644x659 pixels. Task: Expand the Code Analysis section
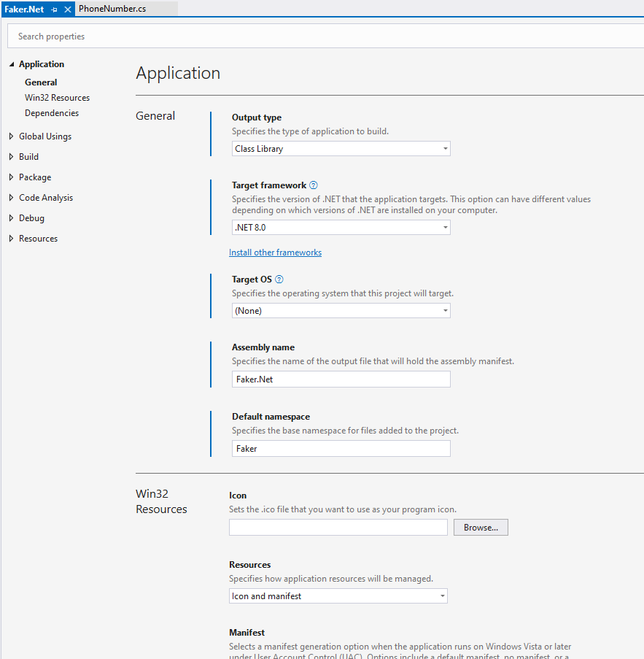(12, 198)
